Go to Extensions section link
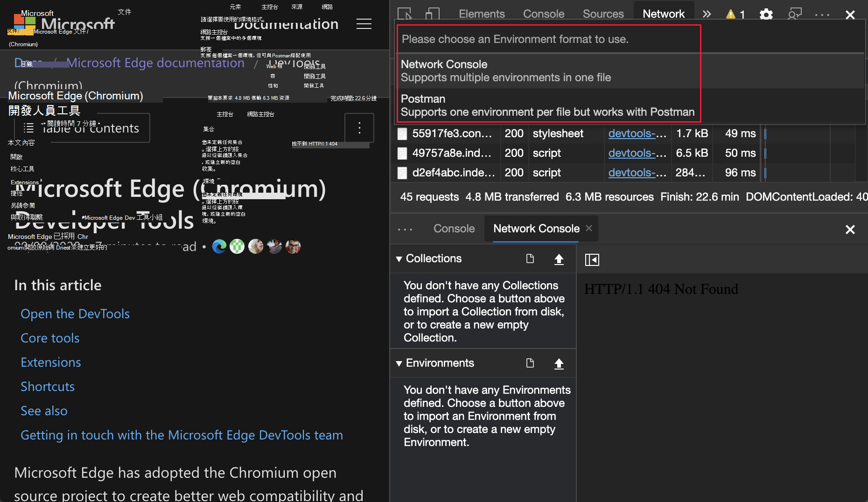The width and height of the screenshot is (868, 502). (x=51, y=362)
